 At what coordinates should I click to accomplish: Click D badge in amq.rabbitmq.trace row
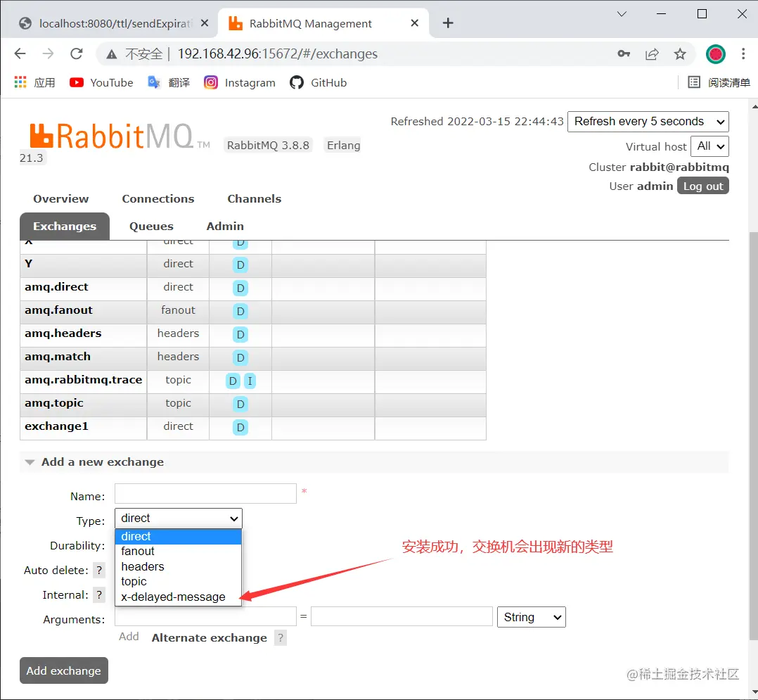(x=233, y=381)
